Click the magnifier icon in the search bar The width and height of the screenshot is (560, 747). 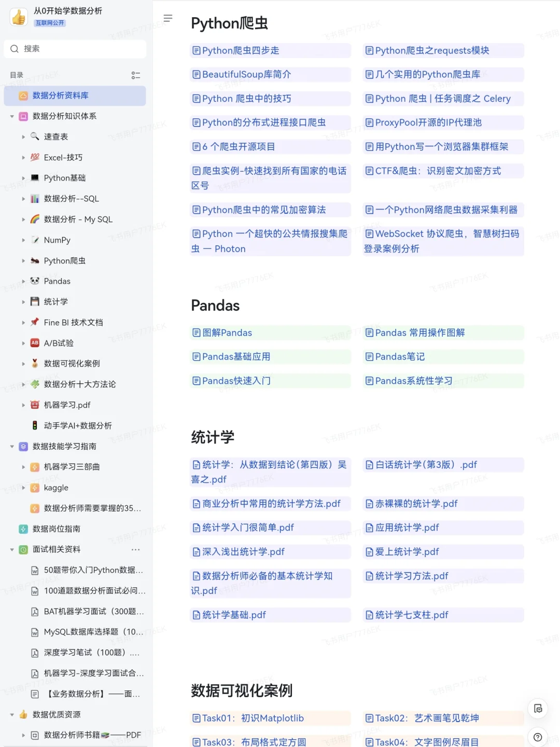click(x=14, y=49)
